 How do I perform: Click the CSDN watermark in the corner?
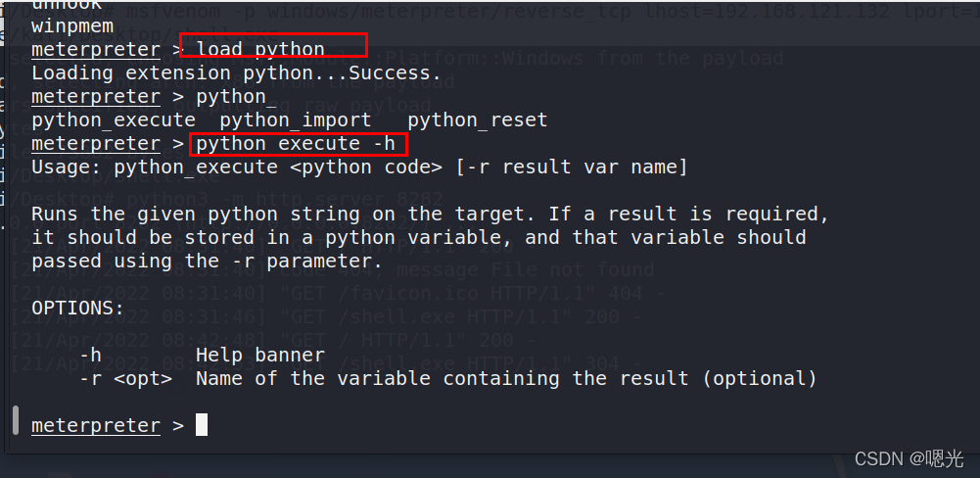(x=909, y=457)
